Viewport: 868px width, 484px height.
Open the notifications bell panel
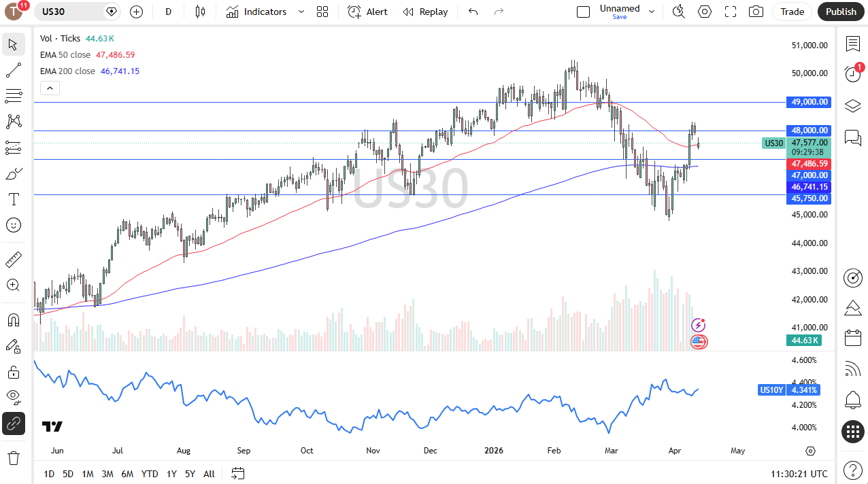point(853,400)
